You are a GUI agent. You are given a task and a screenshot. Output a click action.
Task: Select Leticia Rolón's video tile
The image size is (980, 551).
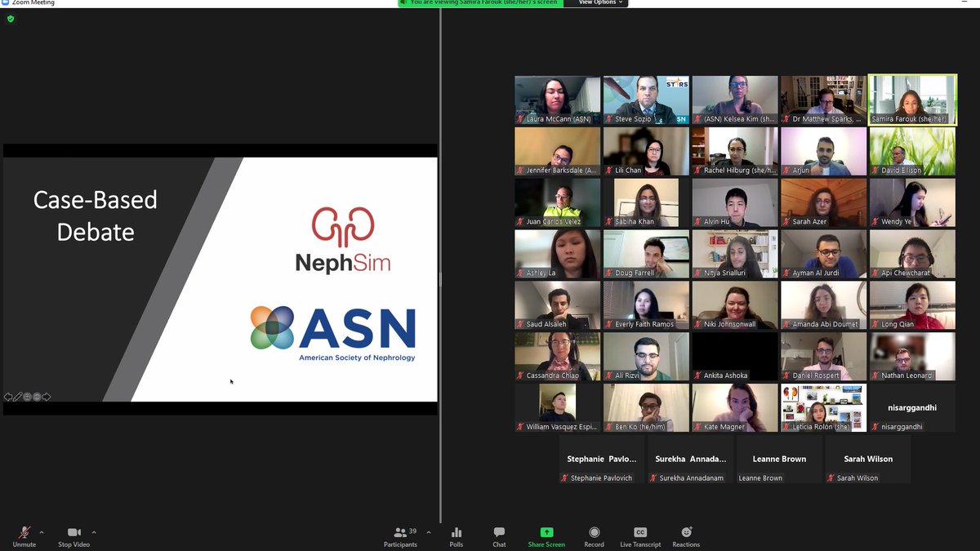823,408
